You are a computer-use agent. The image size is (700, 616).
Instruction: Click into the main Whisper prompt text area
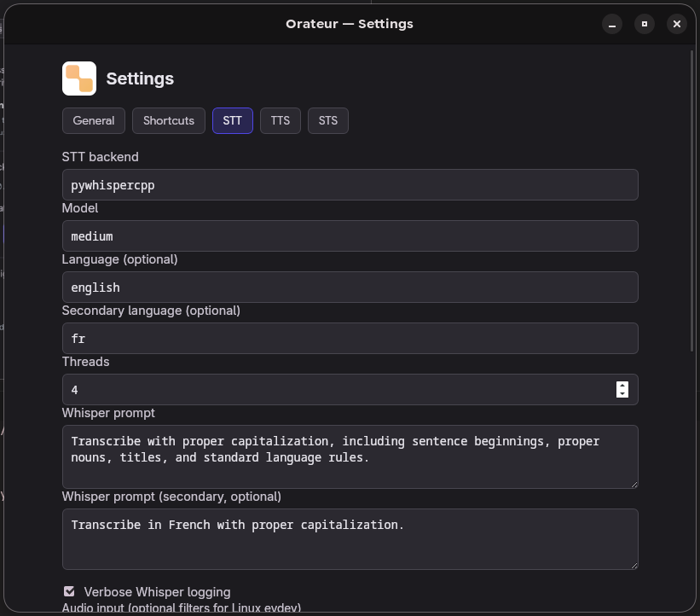[350, 457]
